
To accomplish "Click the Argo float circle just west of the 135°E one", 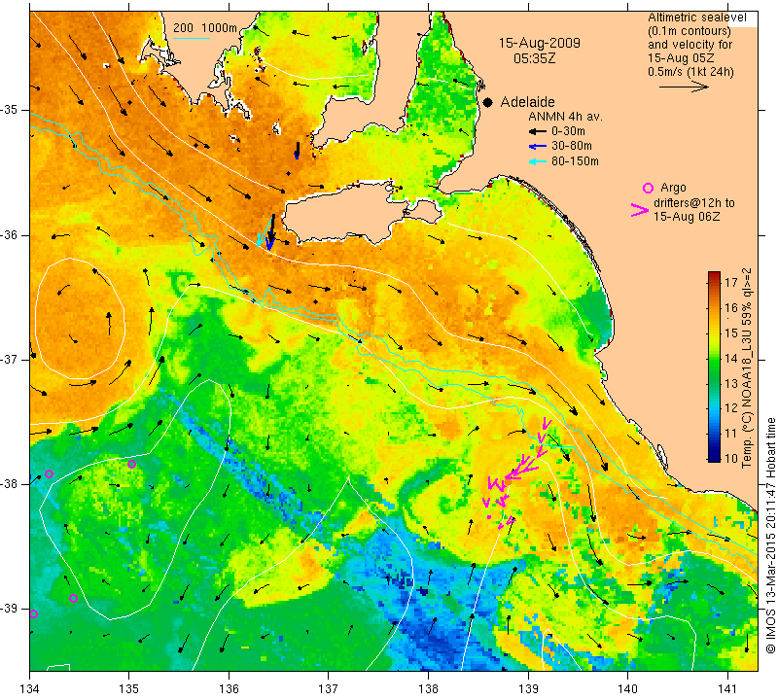I will coord(49,473).
